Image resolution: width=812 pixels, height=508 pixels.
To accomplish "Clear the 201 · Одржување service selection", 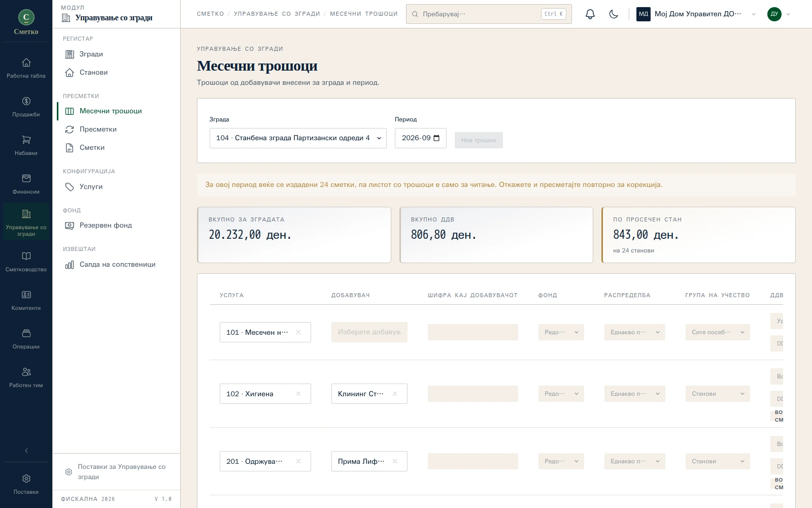I will coord(298,461).
